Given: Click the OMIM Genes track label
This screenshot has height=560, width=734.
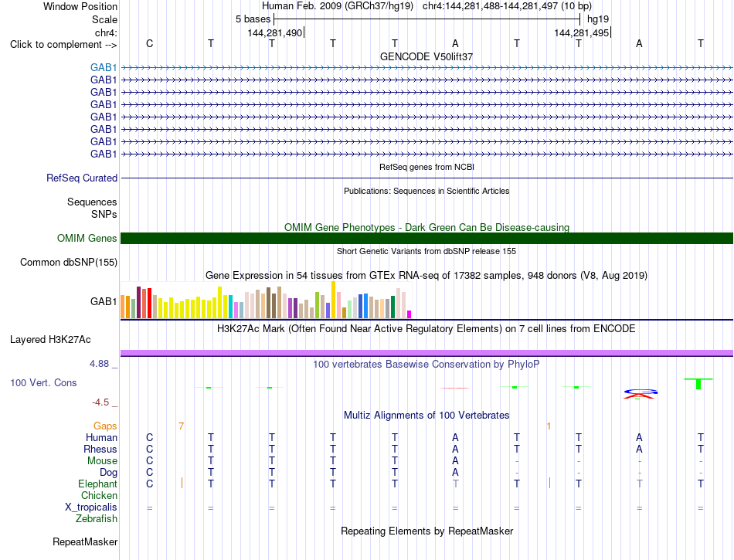Looking at the screenshot, I should (87, 239).
